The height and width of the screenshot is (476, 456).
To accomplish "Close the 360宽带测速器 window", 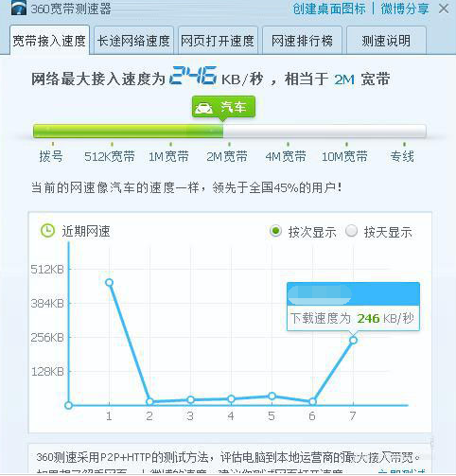I will (444, 9).
